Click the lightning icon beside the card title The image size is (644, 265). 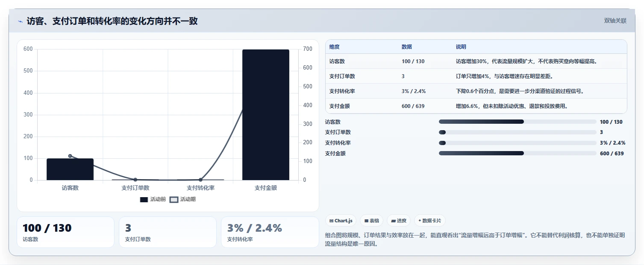click(x=20, y=21)
